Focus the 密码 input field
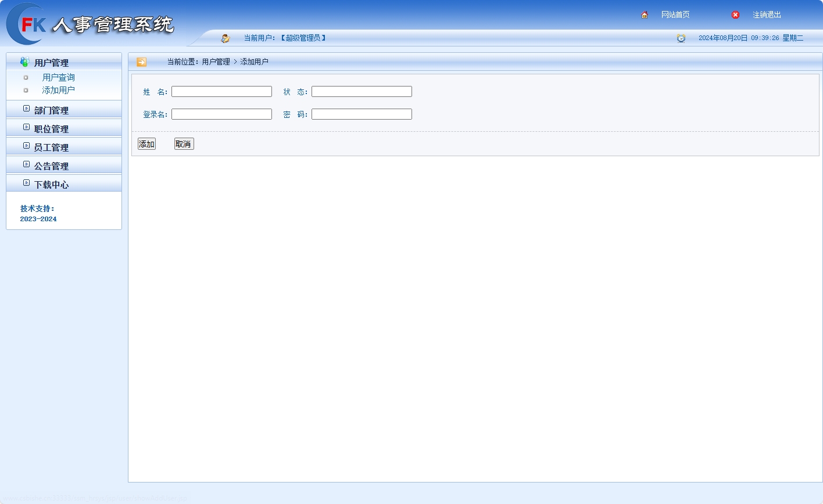 coord(362,114)
